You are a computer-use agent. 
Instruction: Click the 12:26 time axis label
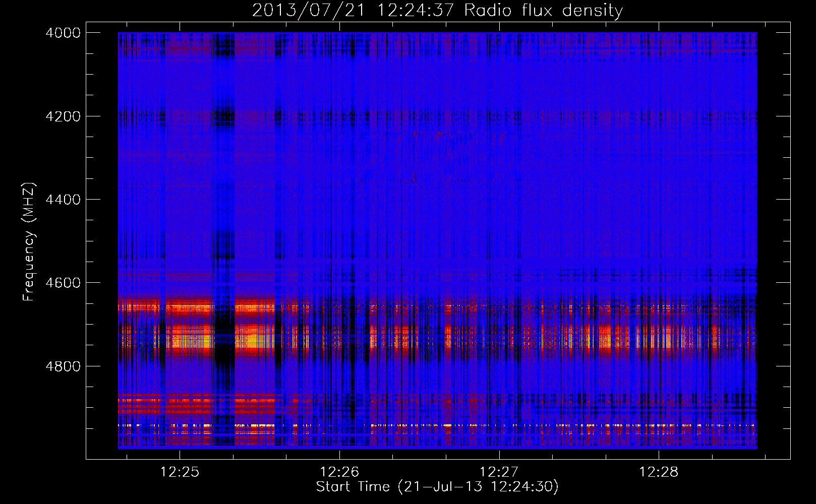coord(339,472)
